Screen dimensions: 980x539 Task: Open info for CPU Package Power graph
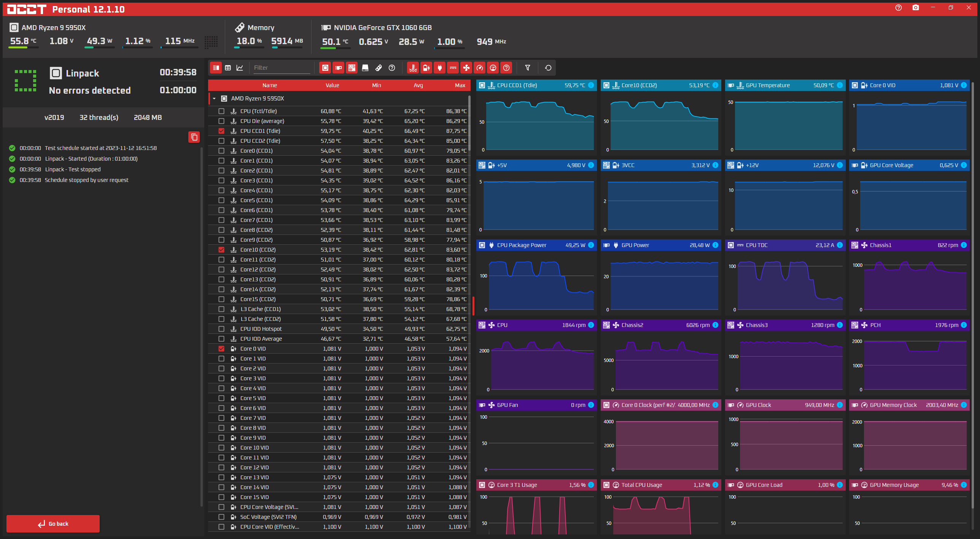tap(591, 245)
